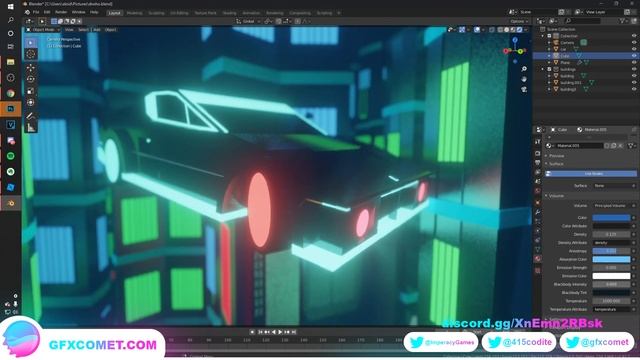640x360 pixels.
Task: Select the Rotate tool
Action: point(31,79)
